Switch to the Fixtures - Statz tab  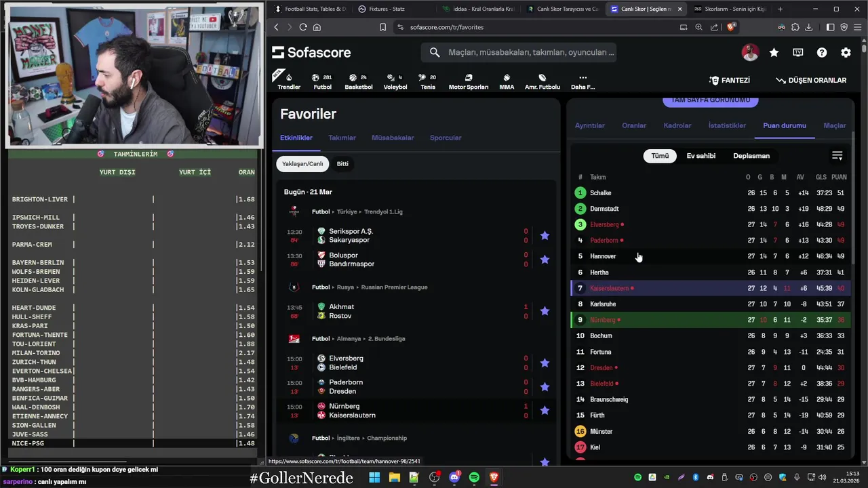(x=387, y=9)
